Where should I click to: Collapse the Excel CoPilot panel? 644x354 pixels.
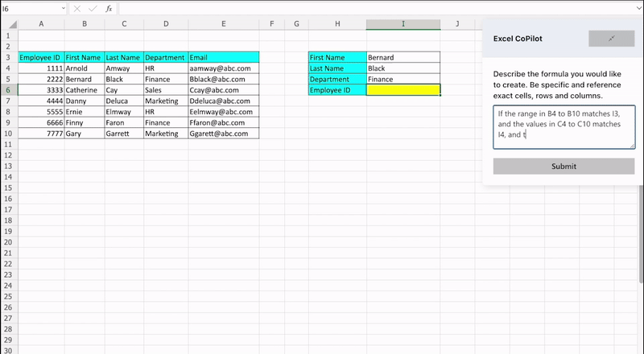pyautogui.click(x=611, y=39)
